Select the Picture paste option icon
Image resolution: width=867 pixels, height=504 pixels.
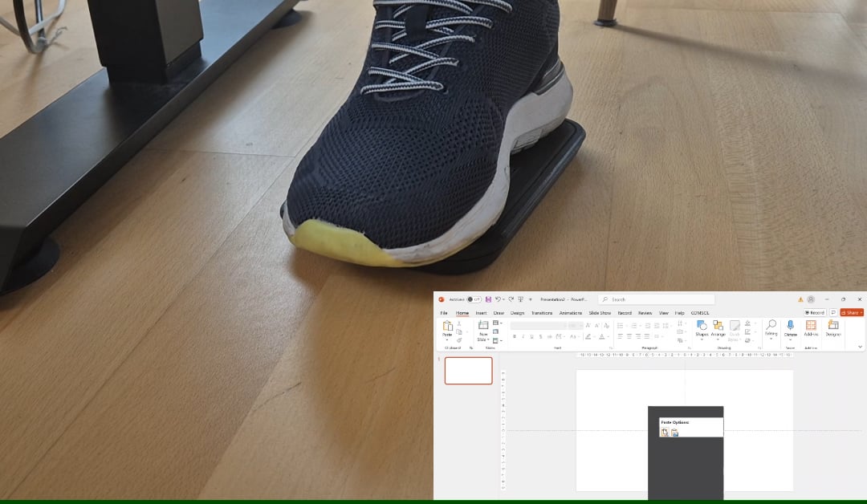674,433
